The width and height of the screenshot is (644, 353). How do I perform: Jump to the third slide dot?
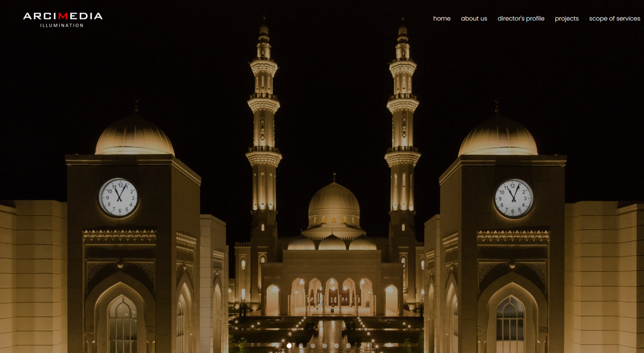[313, 346]
